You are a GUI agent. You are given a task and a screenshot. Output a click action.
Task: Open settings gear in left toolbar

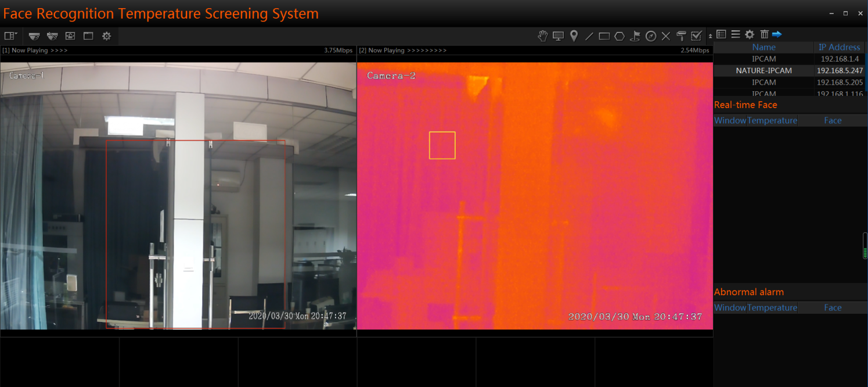click(x=107, y=36)
